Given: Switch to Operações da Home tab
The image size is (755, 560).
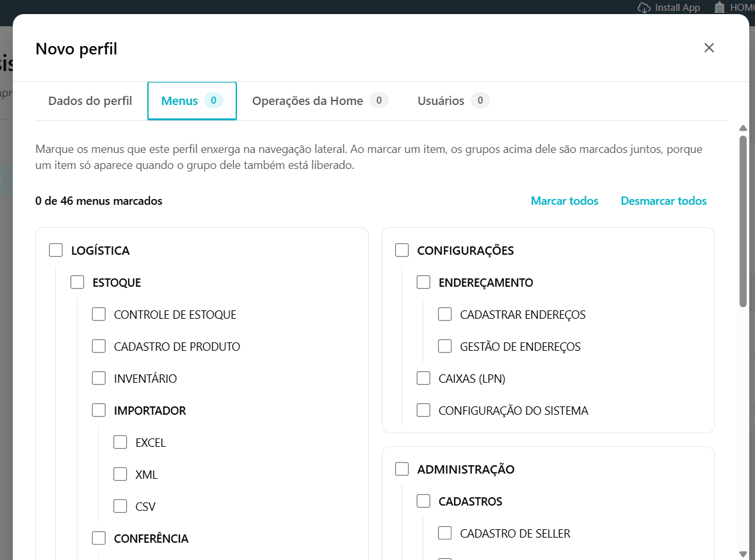Looking at the screenshot, I should click(x=320, y=100).
